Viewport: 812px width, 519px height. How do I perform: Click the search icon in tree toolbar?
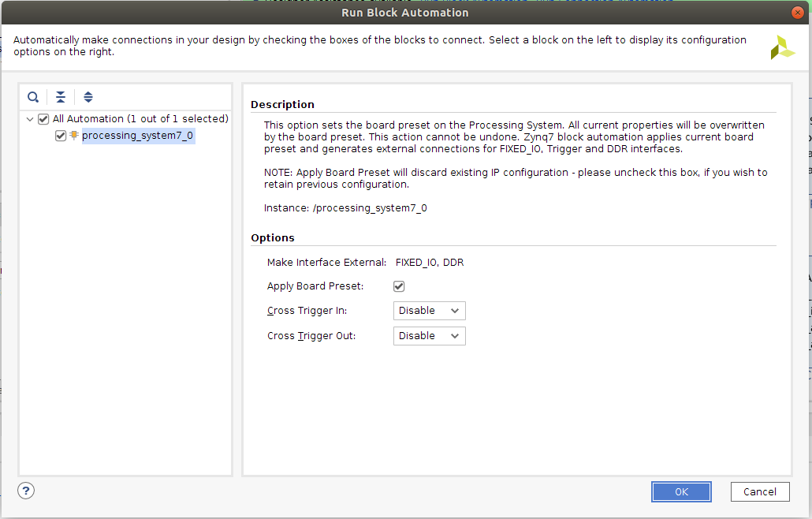[x=33, y=97]
